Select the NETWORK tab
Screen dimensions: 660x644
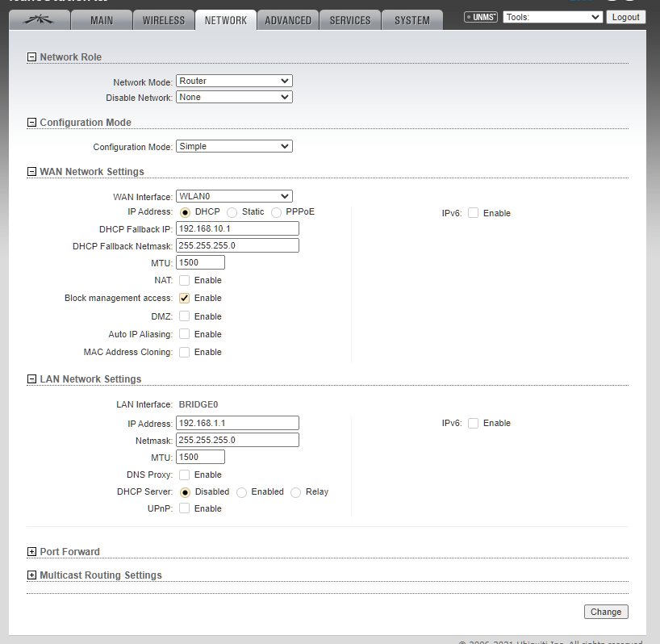coord(226,20)
